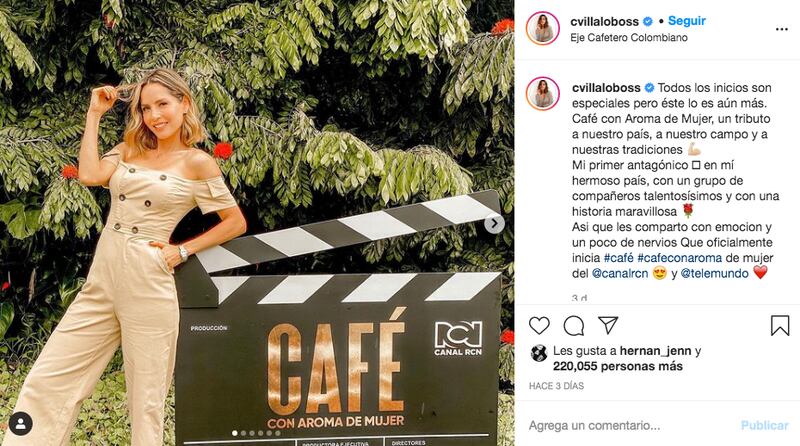Screen dimensions: 800x446
Task: Open the Eje Cafetero Colombiano location
Action: coord(629,38)
